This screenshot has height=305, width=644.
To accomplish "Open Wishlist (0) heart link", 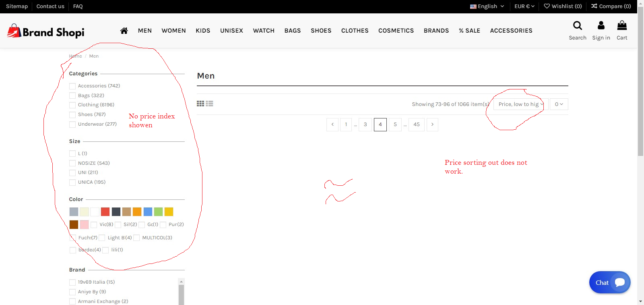I will (563, 6).
